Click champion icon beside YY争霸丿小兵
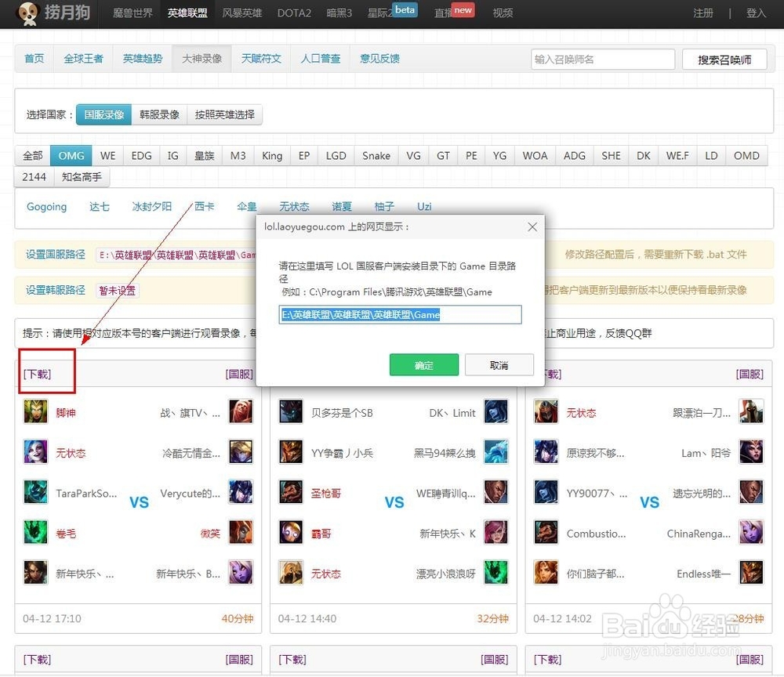The image size is (784, 677). pos(291,451)
